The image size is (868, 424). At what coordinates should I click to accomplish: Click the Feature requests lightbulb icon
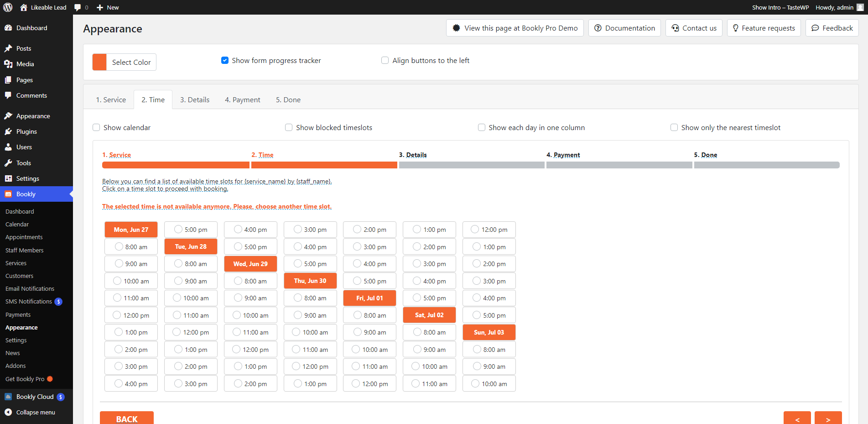point(735,28)
